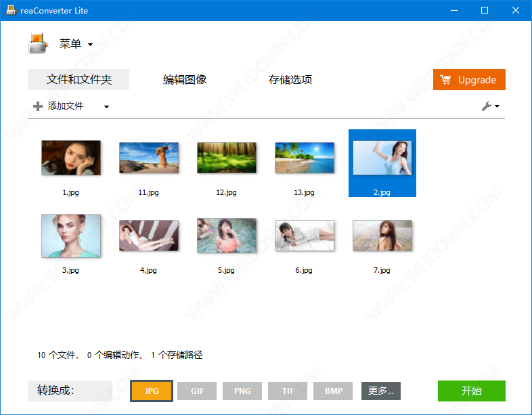Switch to the 存储选项 tab
The image size is (532, 415).
tap(290, 79)
